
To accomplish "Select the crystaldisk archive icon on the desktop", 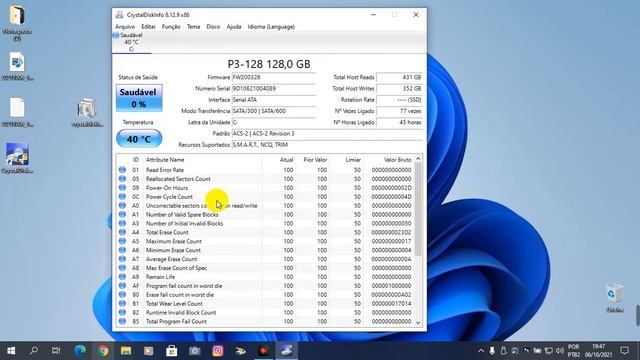I will pyautogui.click(x=87, y=112).
